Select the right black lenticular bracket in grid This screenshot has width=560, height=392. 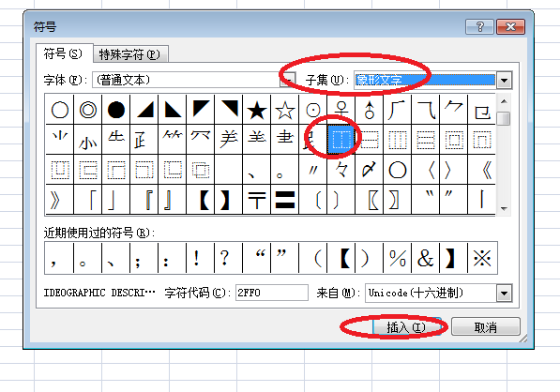click(x=229, y=200)
